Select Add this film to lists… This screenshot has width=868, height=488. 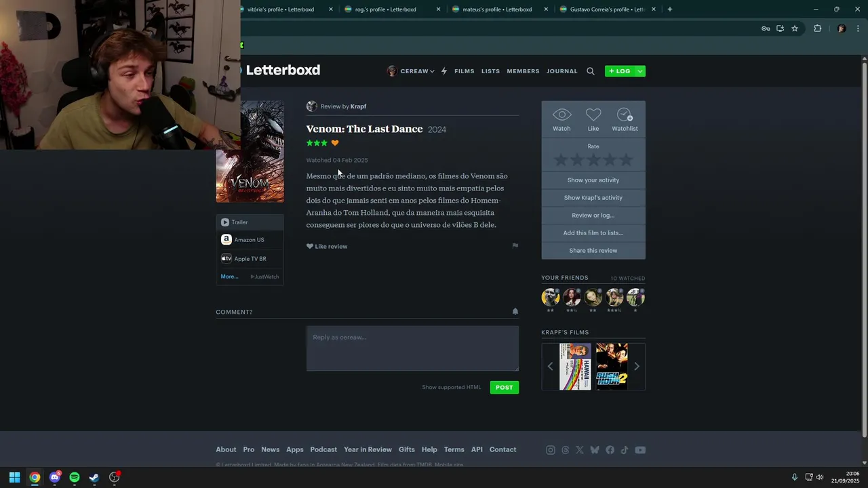tap(593, 233)
